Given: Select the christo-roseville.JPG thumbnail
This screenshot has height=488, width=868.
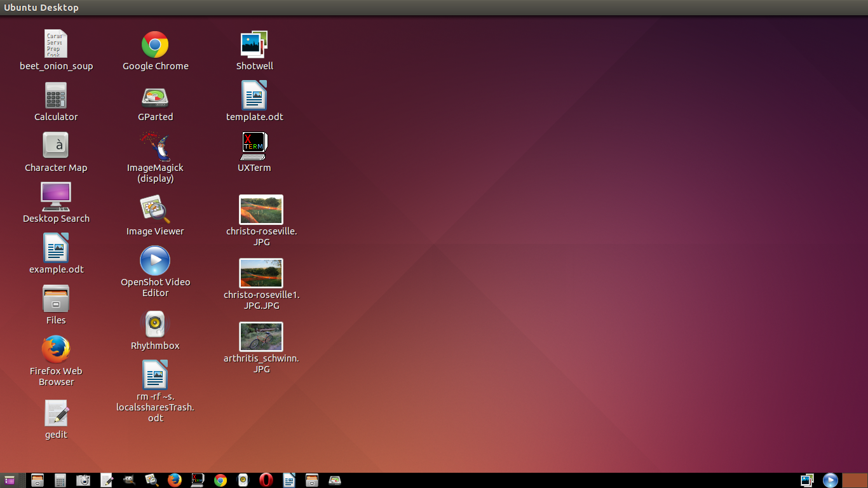Looking at the screenshot, I should 261,210.
